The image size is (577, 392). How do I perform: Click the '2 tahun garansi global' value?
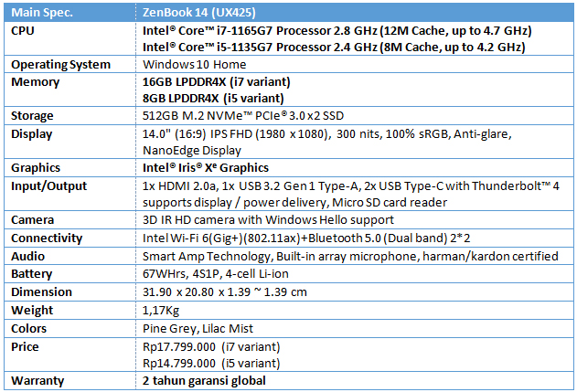204,381
